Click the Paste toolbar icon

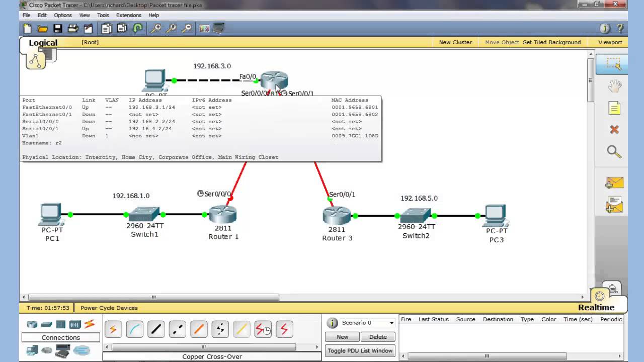point(122,29)
